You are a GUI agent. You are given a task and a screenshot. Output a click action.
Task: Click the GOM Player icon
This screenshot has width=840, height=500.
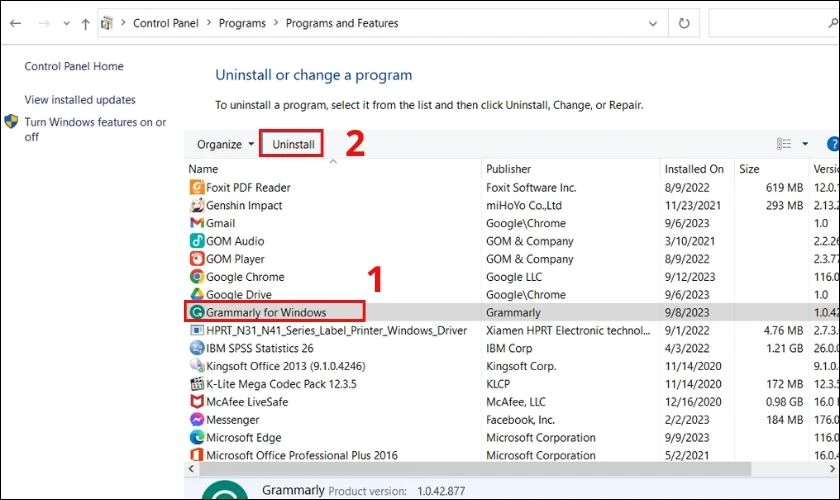pos(197,258)
